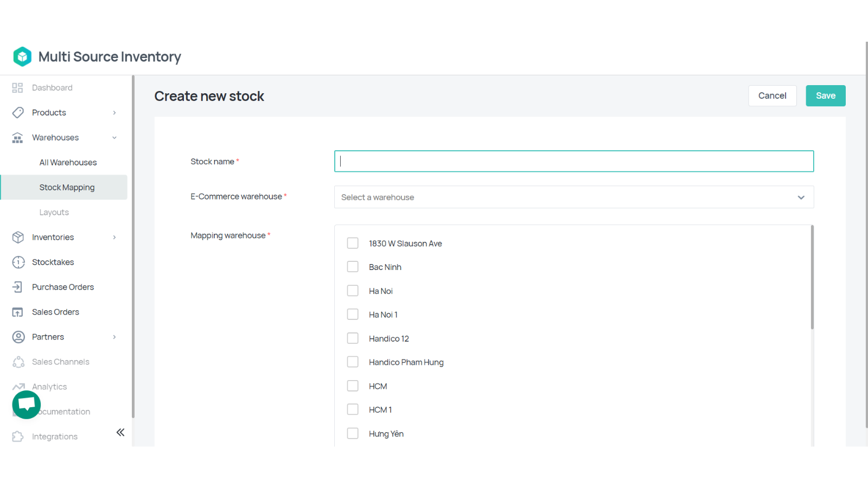This screenshot has width=868, height=488.
Task: Open the Layouts menu item
Action: pos(54,213)
